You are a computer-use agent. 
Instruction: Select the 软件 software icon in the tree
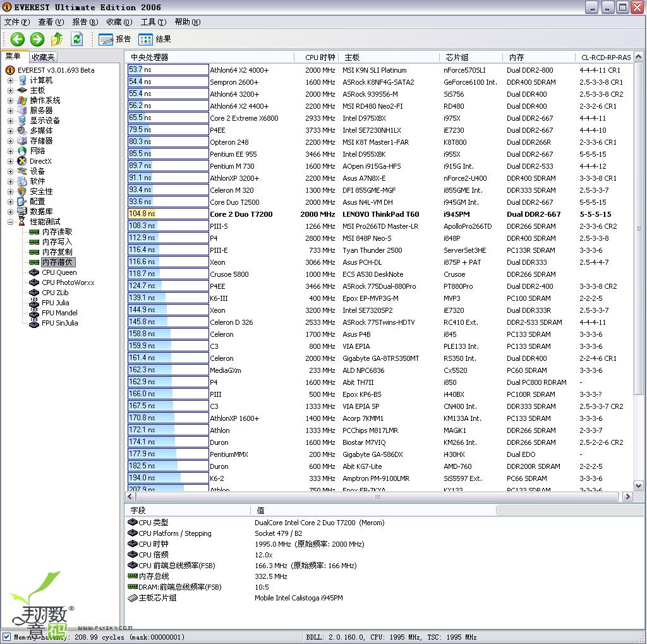[x=22, y=181]
